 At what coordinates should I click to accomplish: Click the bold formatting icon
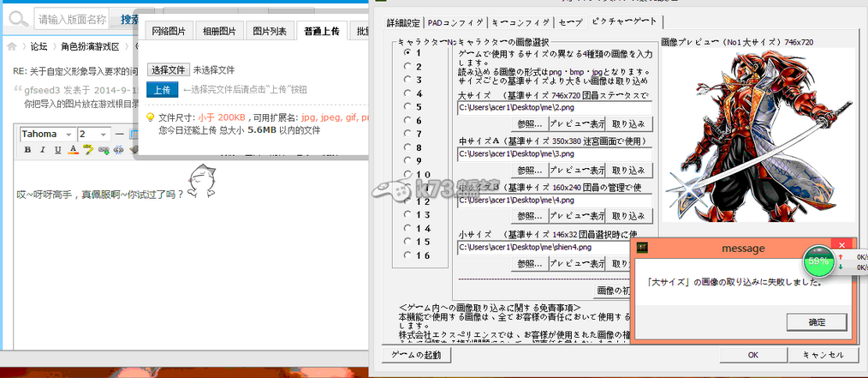(x=27, y=149)
